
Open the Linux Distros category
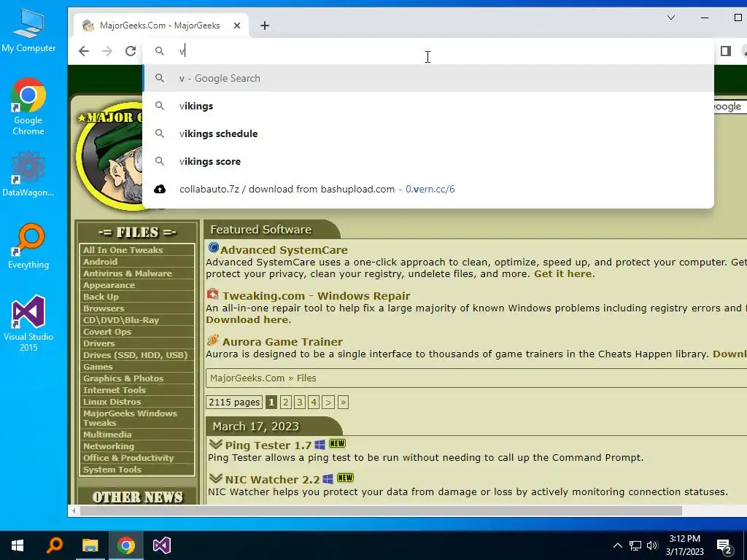tap(112, 402)
